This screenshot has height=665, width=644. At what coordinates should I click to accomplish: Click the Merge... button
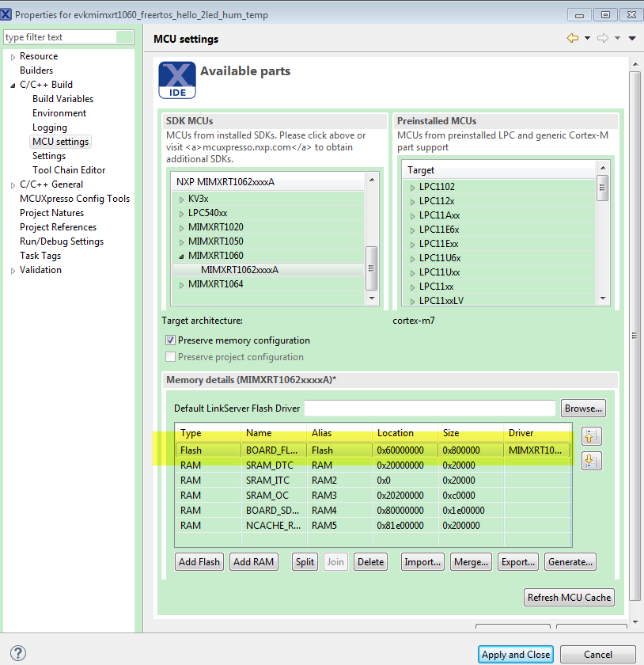point(471,562)
